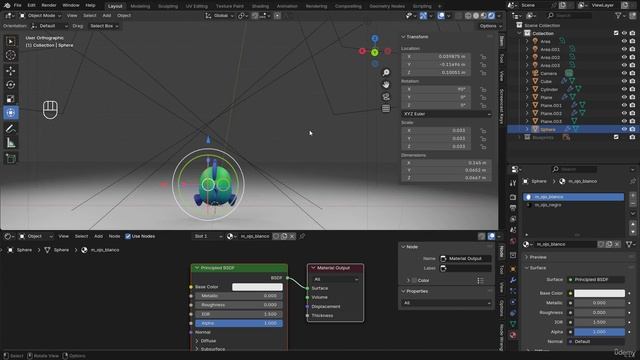Screen dimensions: 640x360
Task: Select the m_ojo_negro material slot
Action: (x=573, y=205)
